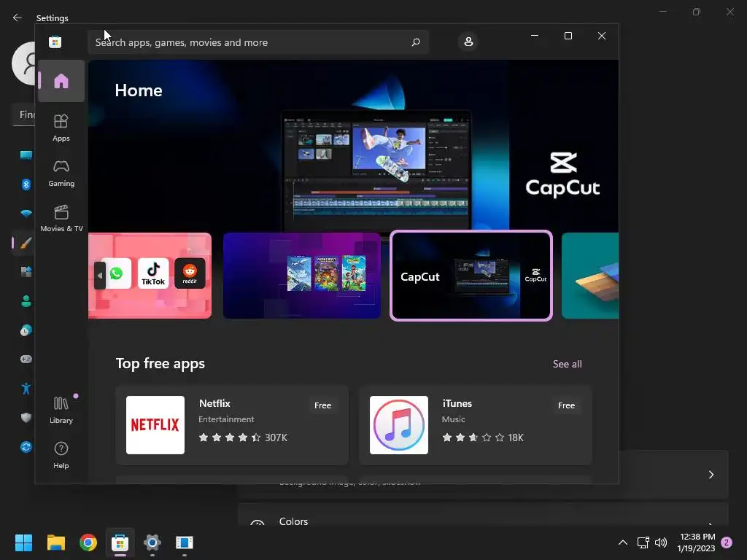Focus the Search apps, games, movies field

pyautogui.click(x=258, y=42)
